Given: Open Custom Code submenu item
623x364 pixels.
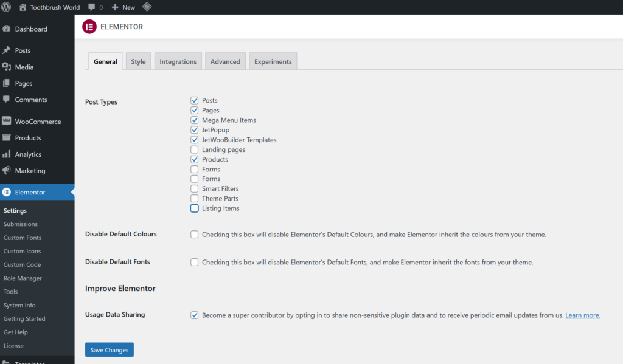Looking at the screenshot, I should point(23,264).
